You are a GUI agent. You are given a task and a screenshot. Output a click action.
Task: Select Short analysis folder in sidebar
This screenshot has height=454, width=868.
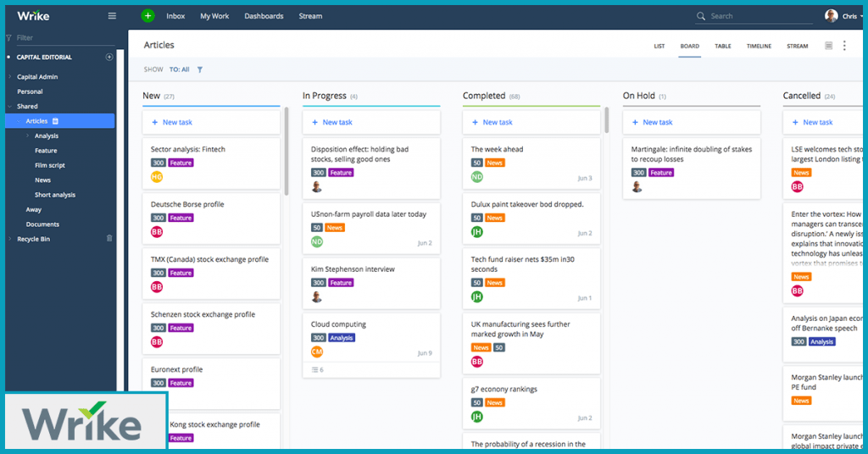[55, 195]
